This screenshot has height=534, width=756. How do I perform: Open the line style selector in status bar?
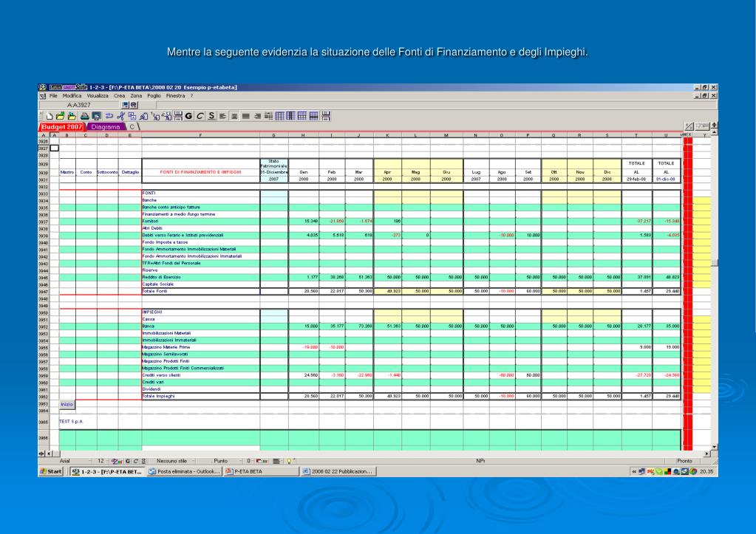tap(278, 461)
